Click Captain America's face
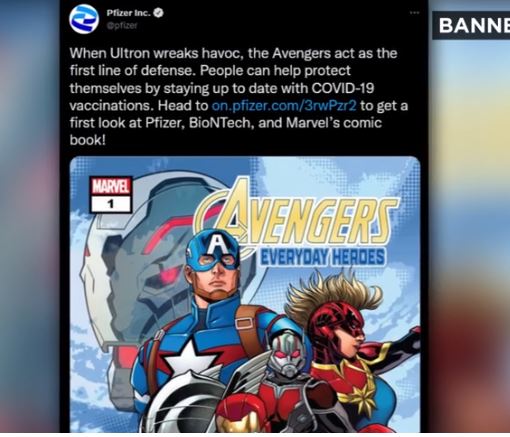 216,274
